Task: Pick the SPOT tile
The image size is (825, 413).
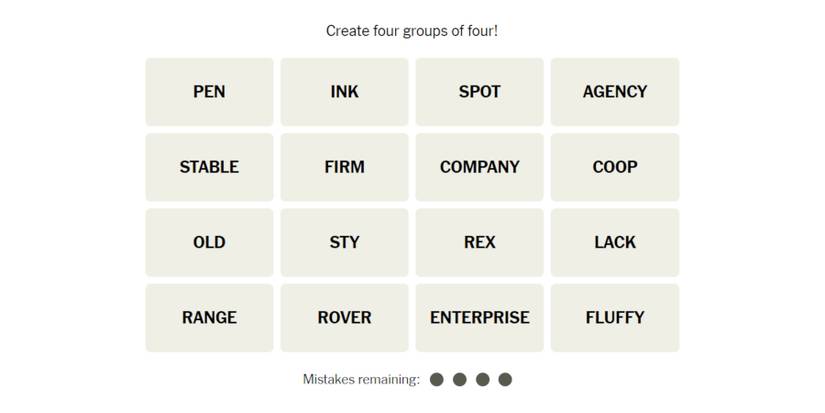Action: click(x=479, y=92)
